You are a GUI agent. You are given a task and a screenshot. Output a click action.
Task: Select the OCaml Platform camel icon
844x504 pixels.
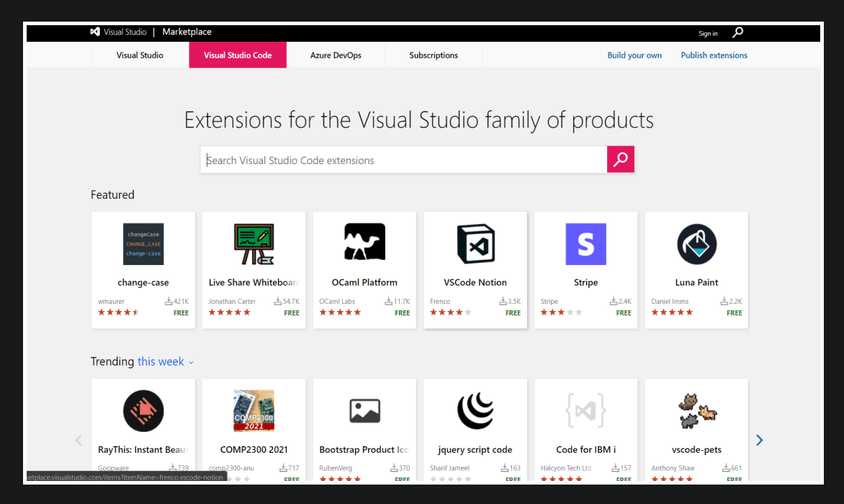[364, 243]
